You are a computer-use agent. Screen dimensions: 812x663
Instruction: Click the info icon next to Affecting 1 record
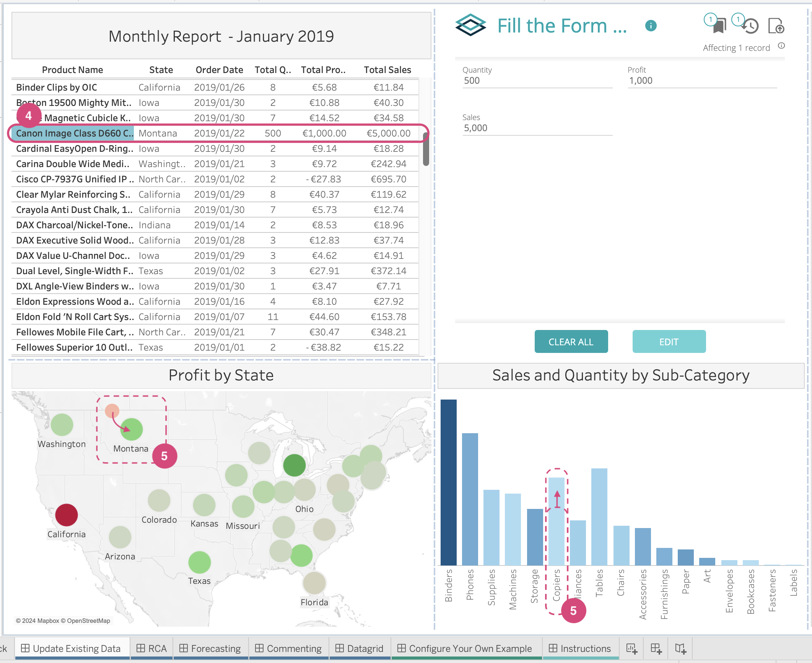coord(781,46)
